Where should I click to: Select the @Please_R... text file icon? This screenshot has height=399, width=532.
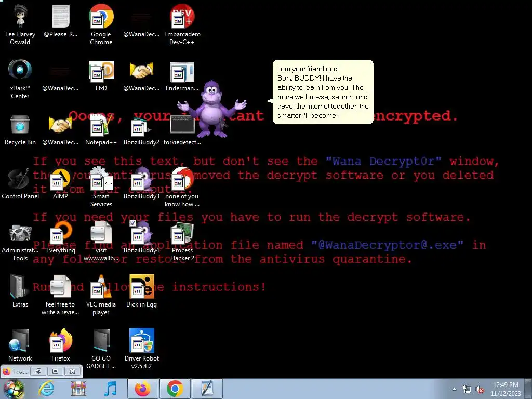(60, 21)
